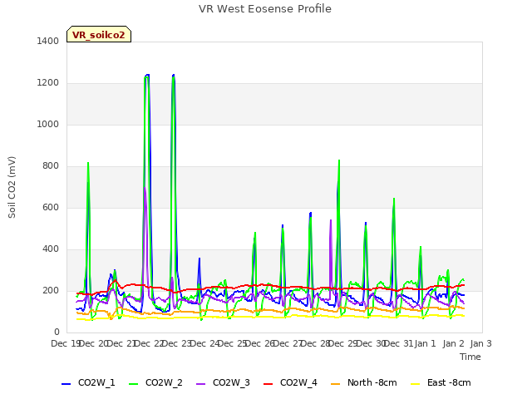Screen dimensions: 532x399
Task: Click the purple CO2W_3 legend color marker
Action: click(x=200, y=384)
